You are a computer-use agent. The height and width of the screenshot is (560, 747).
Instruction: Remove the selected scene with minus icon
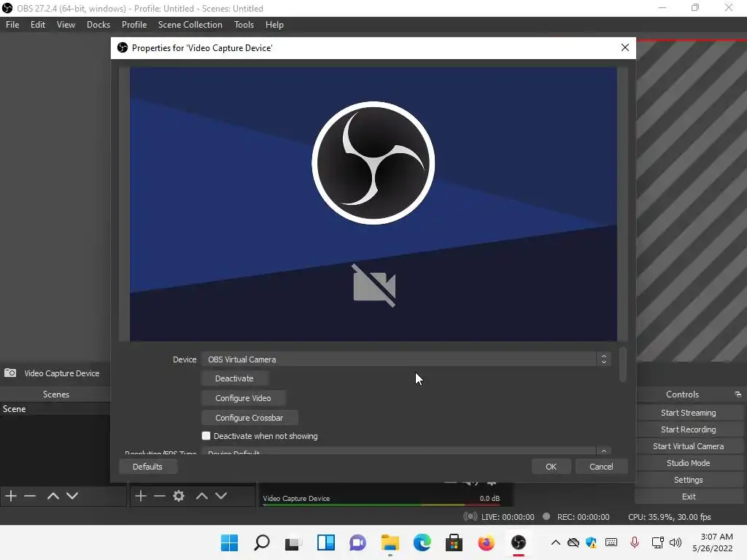(30, 496)
